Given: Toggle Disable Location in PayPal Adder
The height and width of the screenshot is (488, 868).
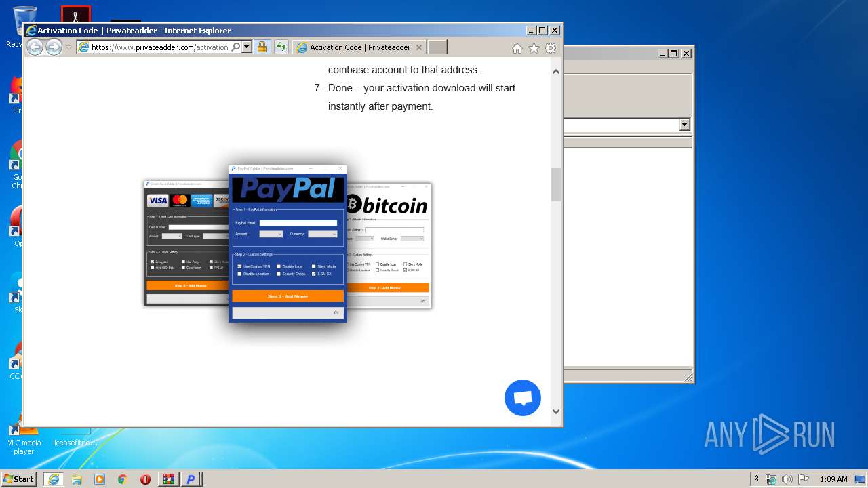Looking at the screenshot, I should coord(239,274).
